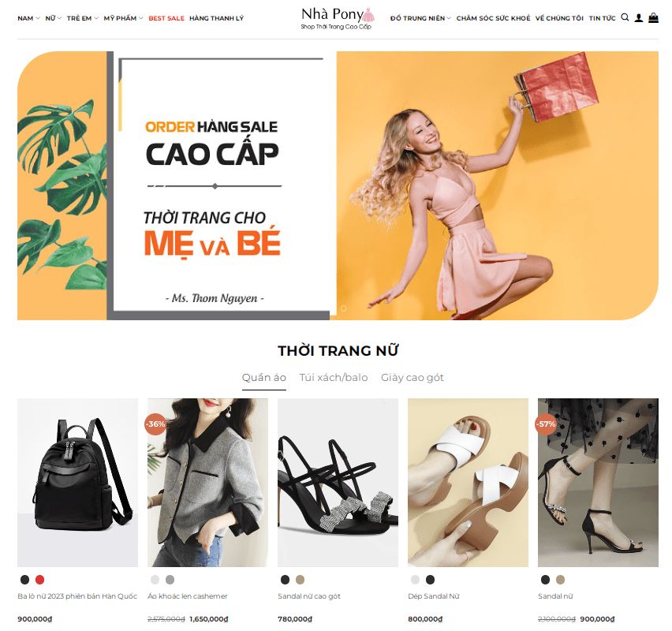The width and height of the screenshot is (672, 631).
Task: Open the BEST SALE menu item
Action: click(166, 18)
